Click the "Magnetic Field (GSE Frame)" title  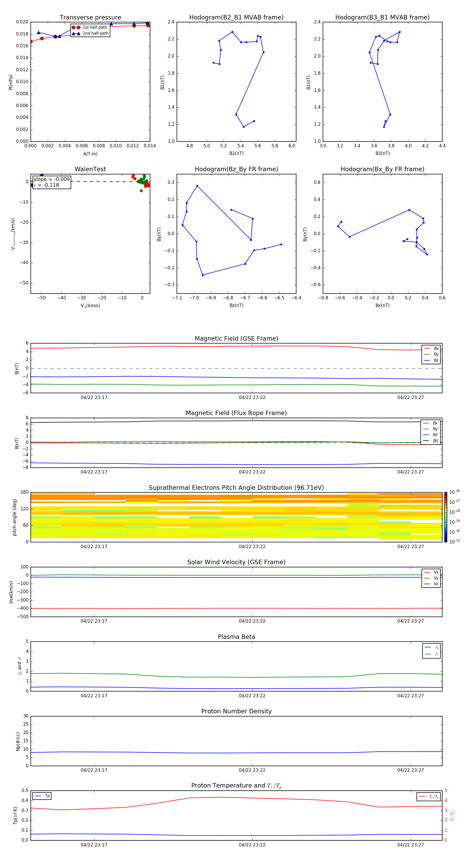point(236,339)
